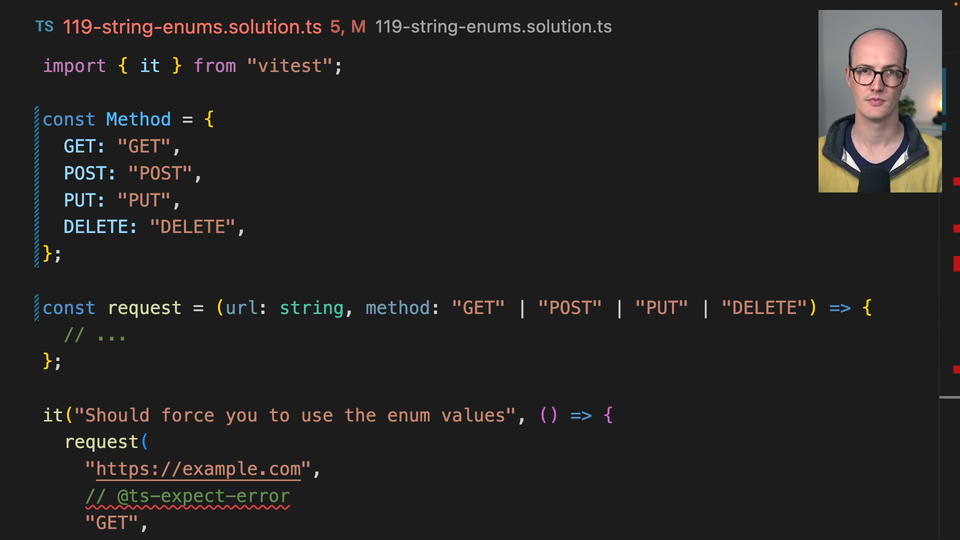Click the squiggly-underlined @ts-expect-error comment
This screenshot has height=540, width=960.
click(187, 496)
